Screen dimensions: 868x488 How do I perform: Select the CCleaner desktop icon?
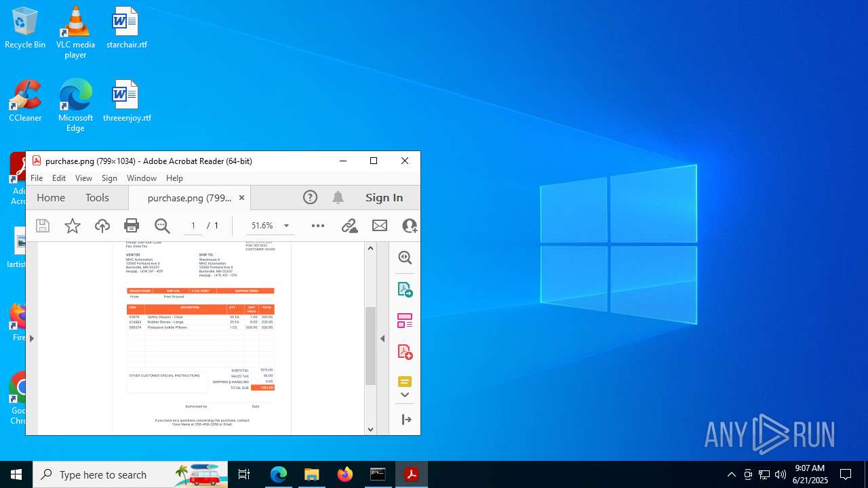tap(25, 101)
